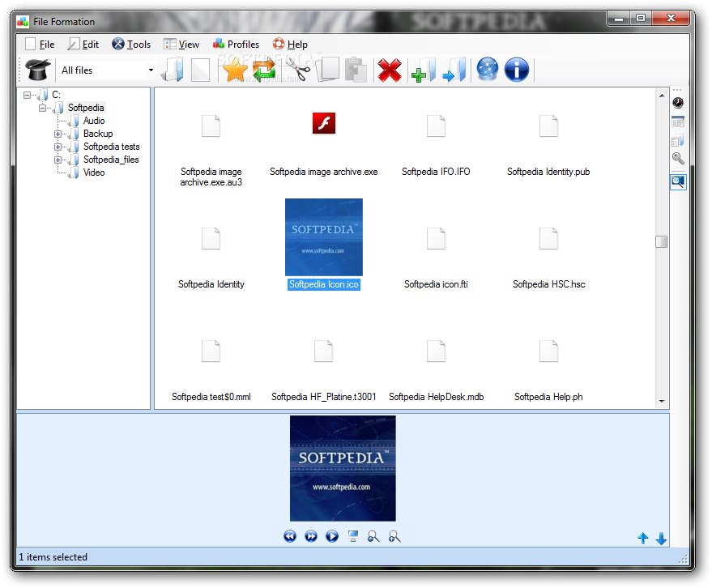712x588 pixels.
Task: Open the Help menu
Action: click(290, 45)
